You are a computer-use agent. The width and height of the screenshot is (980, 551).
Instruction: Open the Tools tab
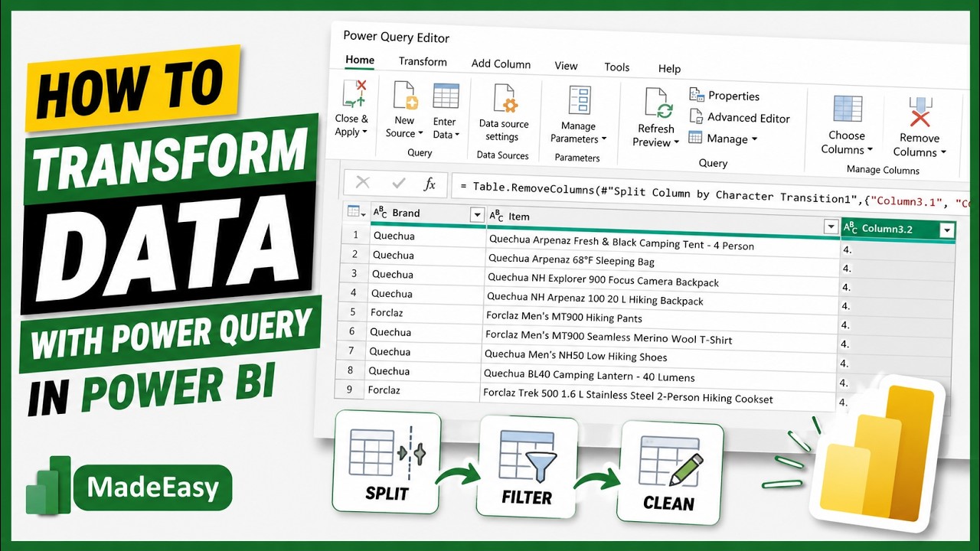617,67
